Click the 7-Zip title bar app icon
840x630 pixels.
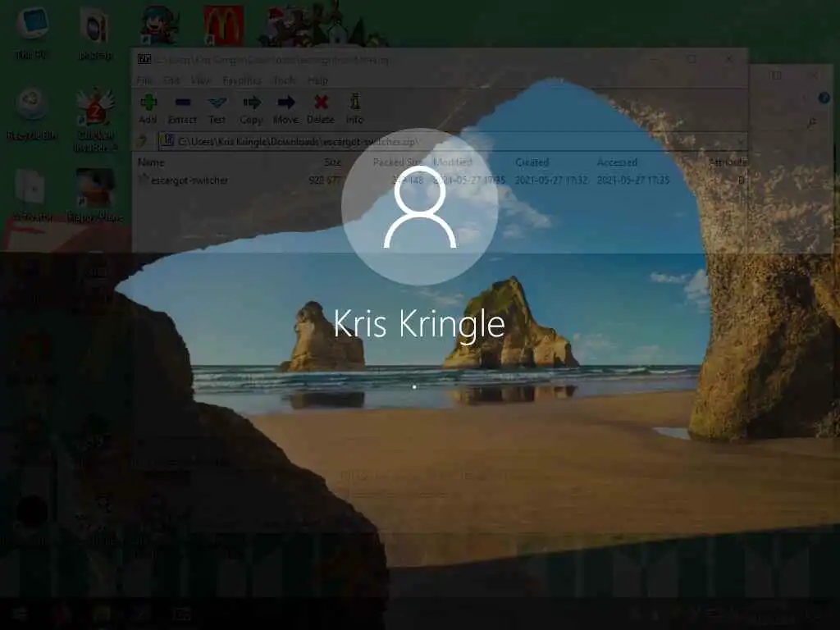click(x=144, y=59)
